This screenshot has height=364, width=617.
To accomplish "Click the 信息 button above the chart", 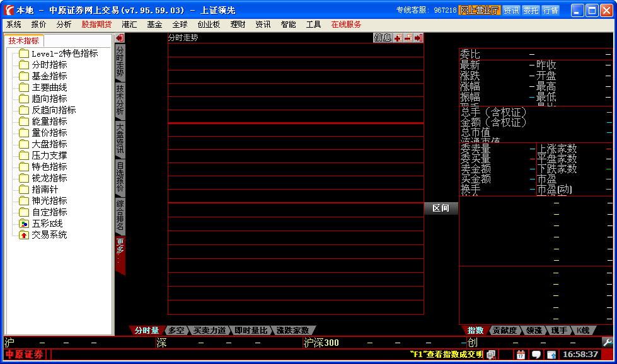I will pos(383,38).
